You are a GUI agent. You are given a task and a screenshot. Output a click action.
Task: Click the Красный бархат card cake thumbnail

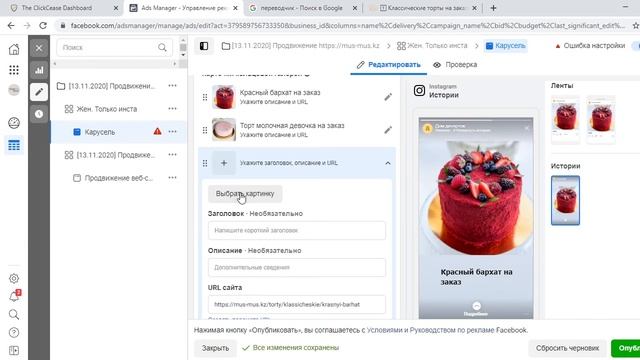tap(224, 97)
